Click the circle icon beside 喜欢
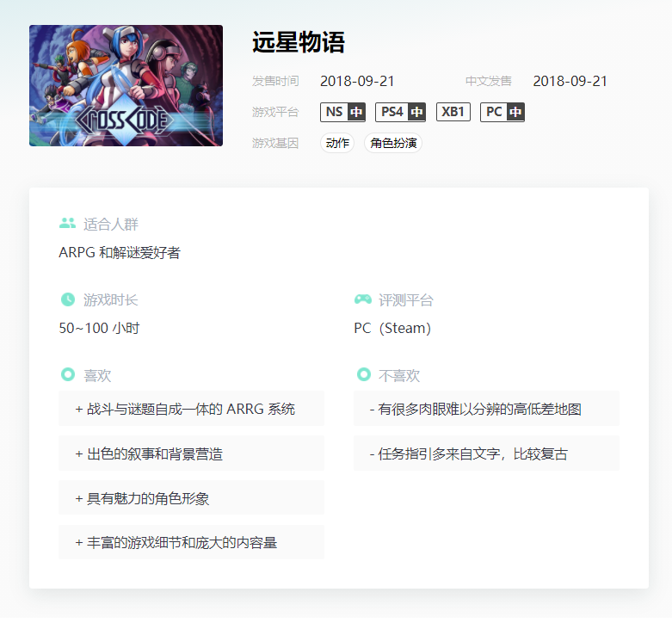The image size is (672, 623). tap(68, 374)
